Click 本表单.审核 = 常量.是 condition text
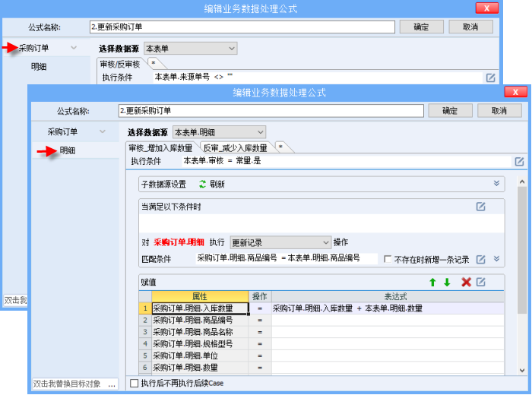This screenshot has width=532, height=395. click(222, 161)
